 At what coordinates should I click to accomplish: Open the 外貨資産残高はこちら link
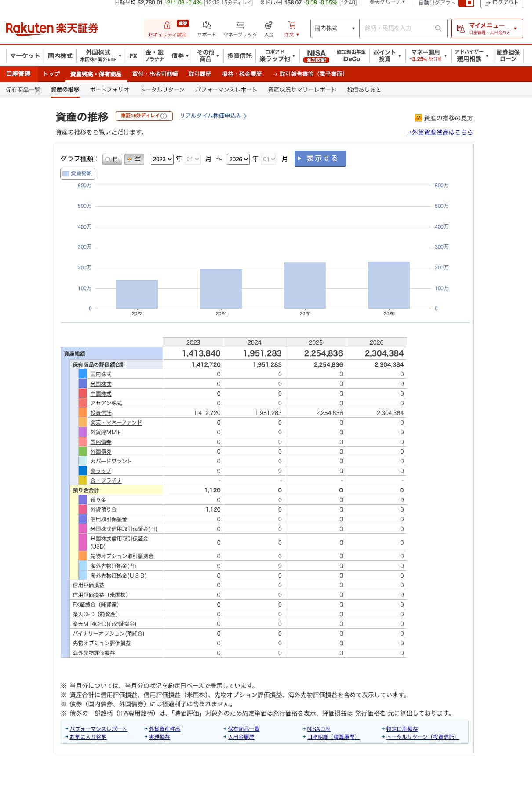[439, 132]
